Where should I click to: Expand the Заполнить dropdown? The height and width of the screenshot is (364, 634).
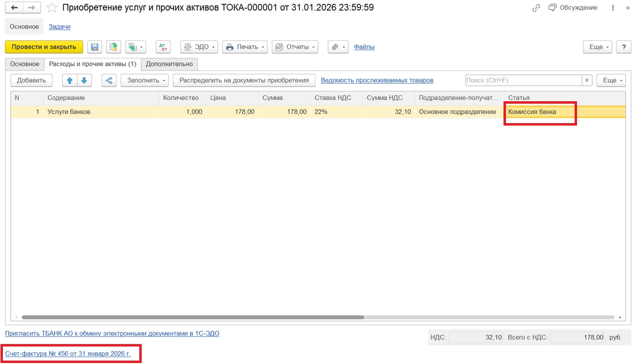pyautogui.click(x=145, y=80)
